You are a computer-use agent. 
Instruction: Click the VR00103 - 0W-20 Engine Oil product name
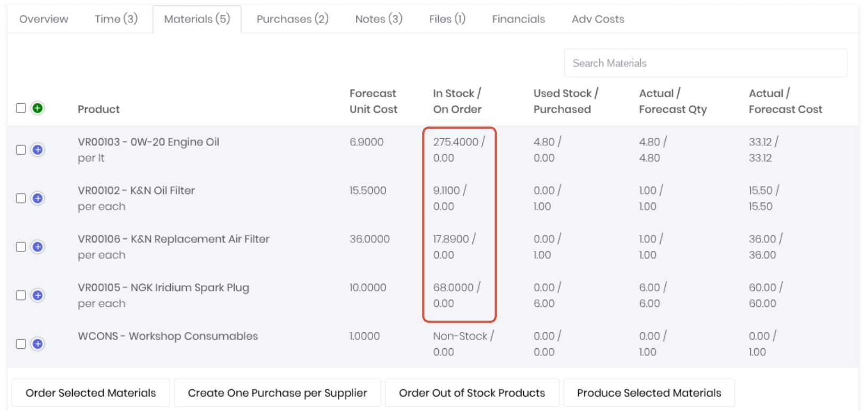pyautogui.click(x=148, y=142)
